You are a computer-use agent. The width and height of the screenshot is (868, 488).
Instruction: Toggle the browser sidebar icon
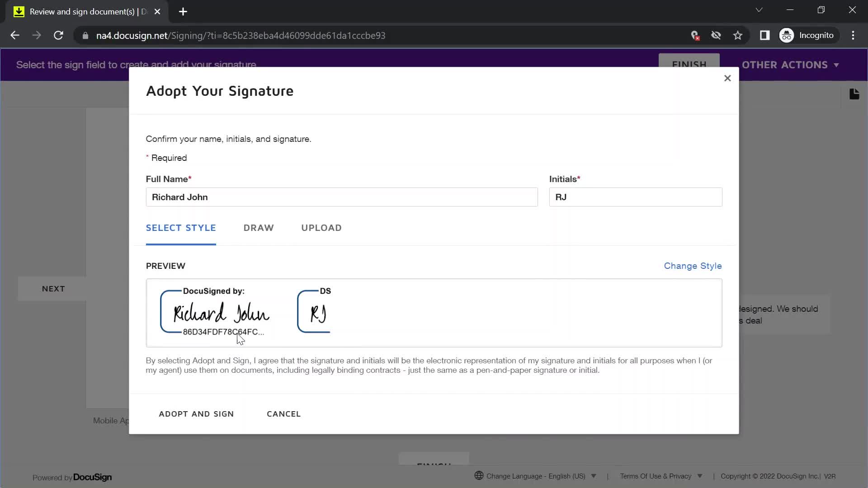[x=764, y=35]
